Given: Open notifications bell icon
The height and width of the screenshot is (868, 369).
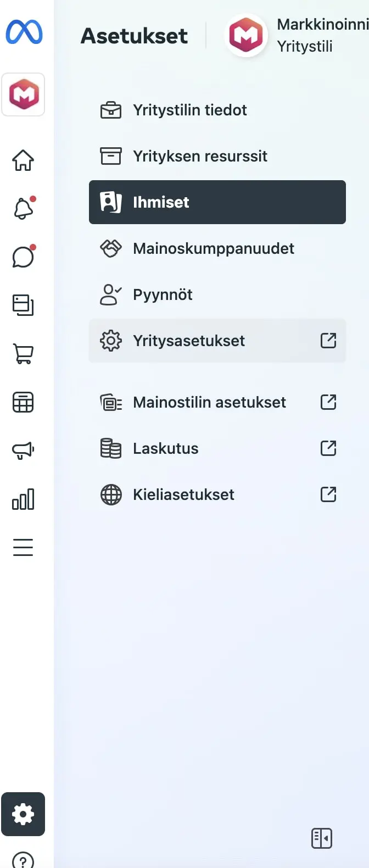Looking at the screenshot, I should click(x=23, y=208).
